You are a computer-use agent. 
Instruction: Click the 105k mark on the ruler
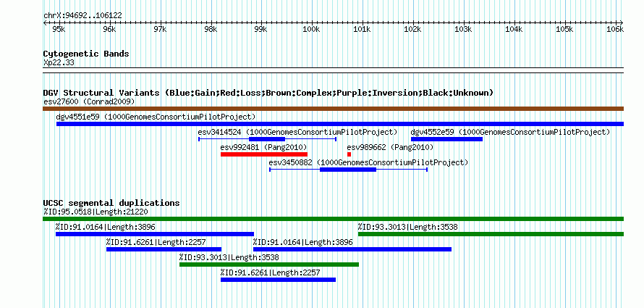pyautogui.click(x=564, y=29)
